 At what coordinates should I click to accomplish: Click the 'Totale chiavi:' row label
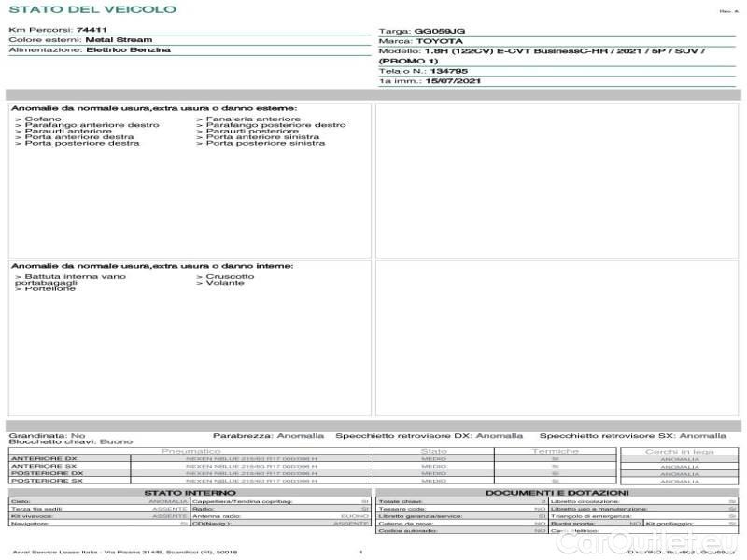click(401, 501)
